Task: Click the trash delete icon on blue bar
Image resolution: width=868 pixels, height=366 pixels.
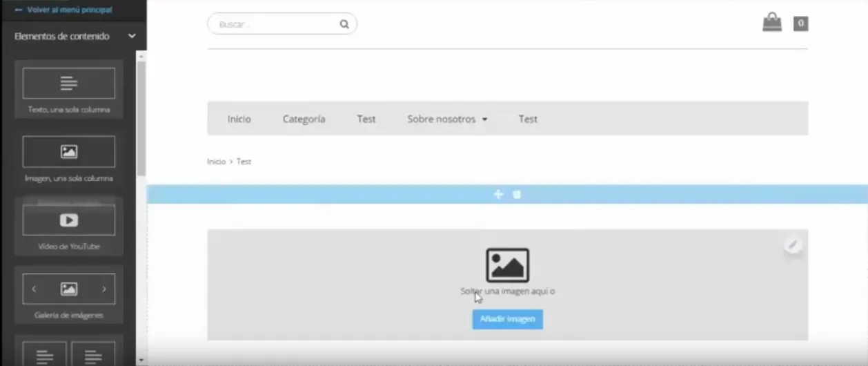Action: click(517, 195)
